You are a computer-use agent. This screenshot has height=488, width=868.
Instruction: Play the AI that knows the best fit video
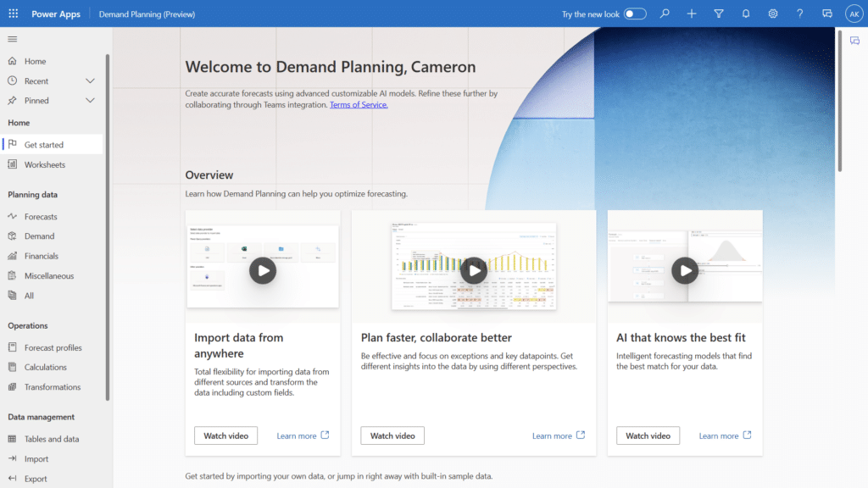click(x=685, y=270)
